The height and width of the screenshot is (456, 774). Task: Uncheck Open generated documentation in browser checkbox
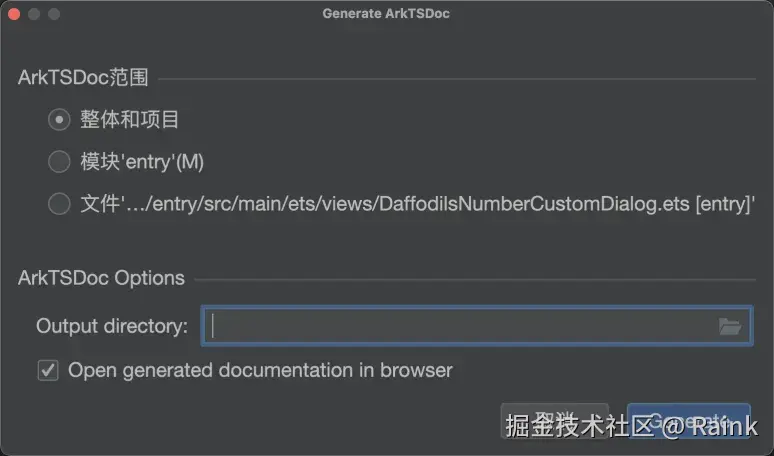[x=47, y=371]
